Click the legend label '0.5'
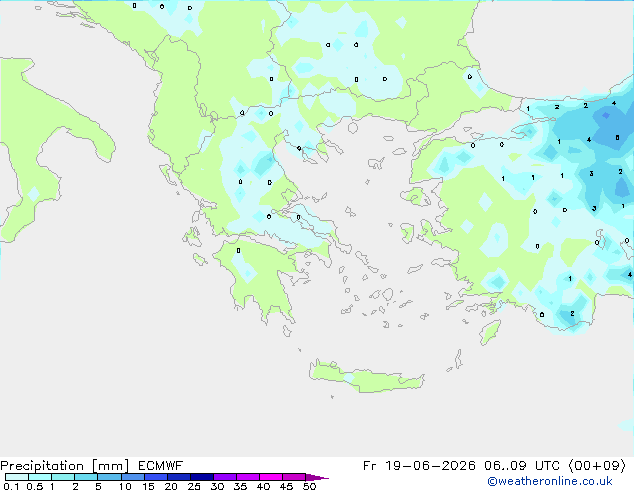The width and height of the screenshot is (634, 490). 35,486
